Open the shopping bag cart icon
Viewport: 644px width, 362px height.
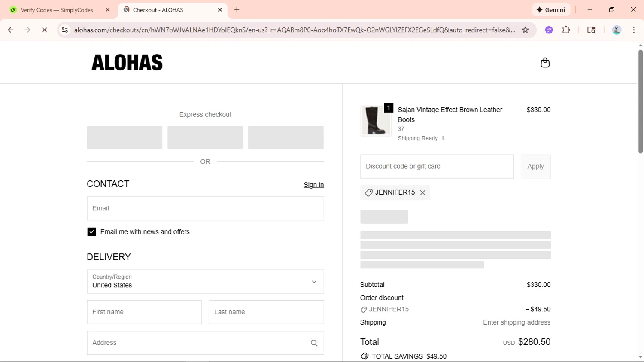(x=545, y=63)
